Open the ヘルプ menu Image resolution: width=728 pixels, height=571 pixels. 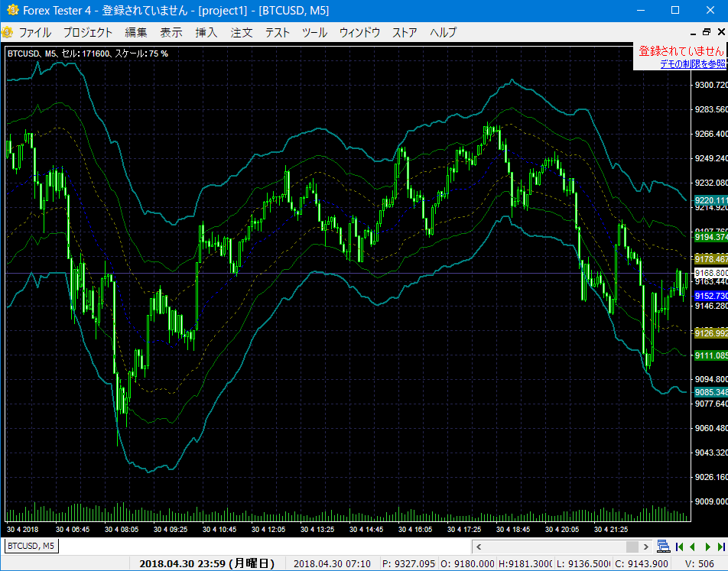click(x=443, y=33)
